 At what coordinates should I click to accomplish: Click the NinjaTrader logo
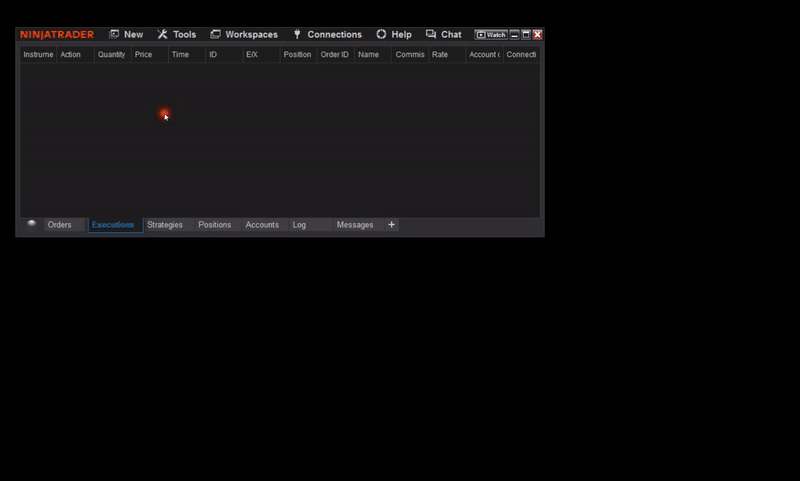click(57, 34)
